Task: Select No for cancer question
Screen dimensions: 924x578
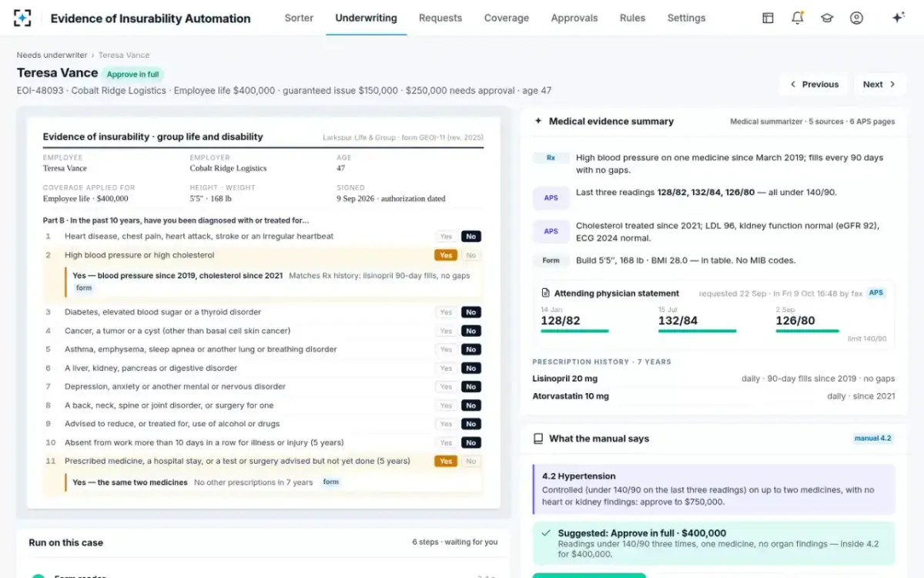Action: pyautogui.click(x=471, y=331)
